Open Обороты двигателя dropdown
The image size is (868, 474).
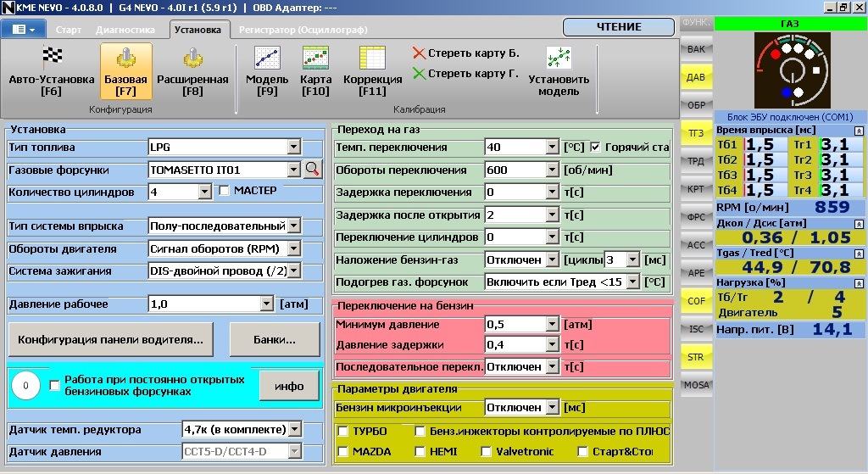(x=294, y=248)
